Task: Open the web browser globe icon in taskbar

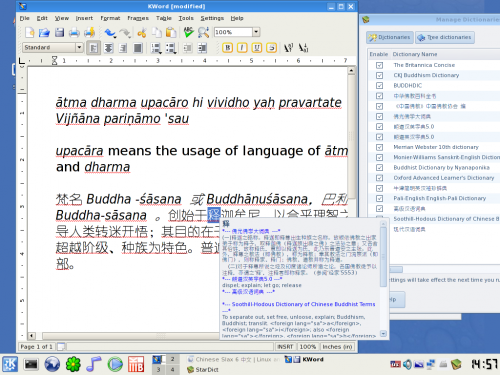Action: click(52, 364)
